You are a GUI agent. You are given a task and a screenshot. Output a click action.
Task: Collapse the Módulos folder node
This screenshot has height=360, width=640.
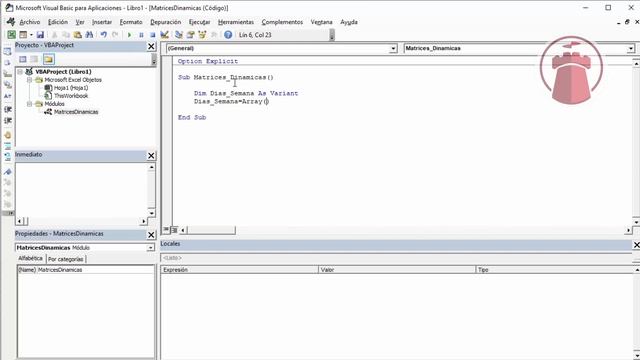[x=29, y=104]
